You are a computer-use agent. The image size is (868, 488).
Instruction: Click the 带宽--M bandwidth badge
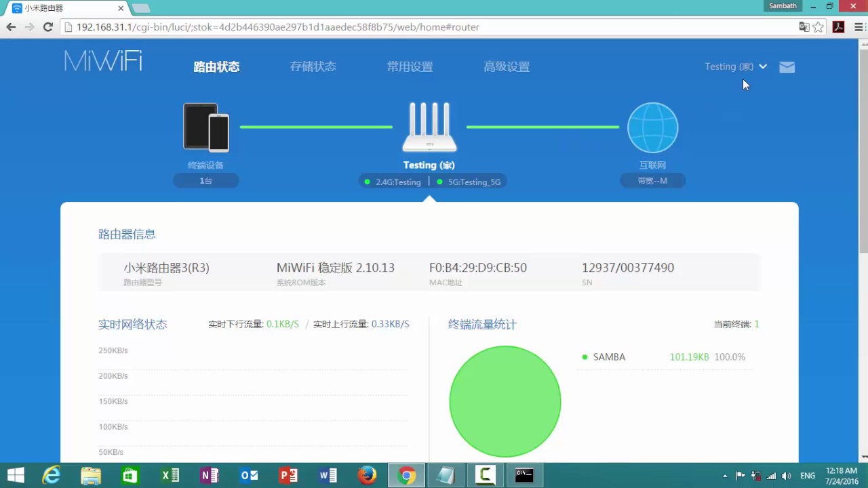pyautogui.click(x=652, y=181)
